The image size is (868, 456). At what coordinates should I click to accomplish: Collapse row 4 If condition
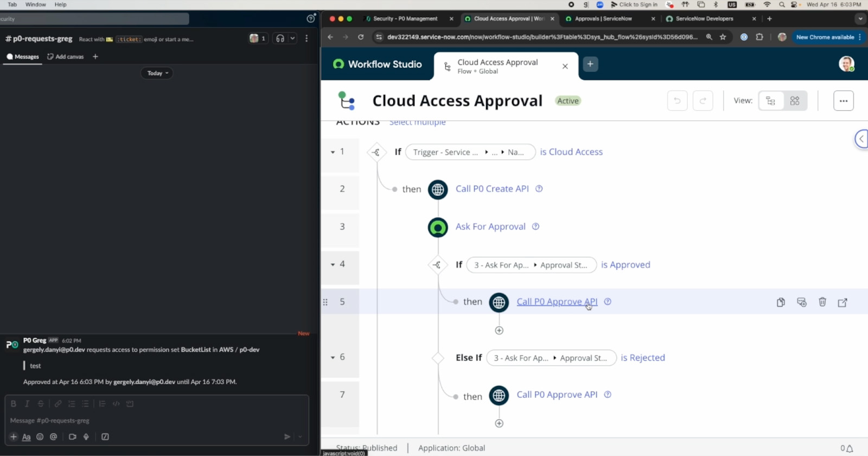coord(333,264)
